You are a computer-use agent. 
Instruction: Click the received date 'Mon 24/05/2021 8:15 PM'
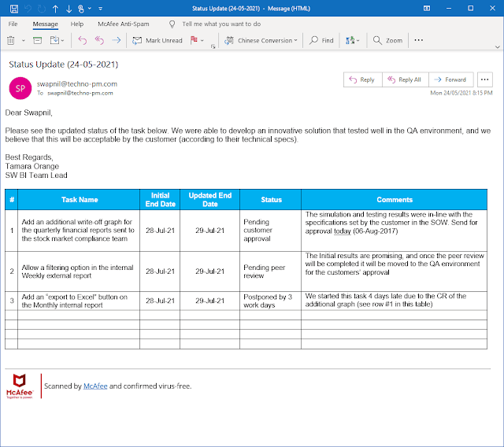[461, 93]
